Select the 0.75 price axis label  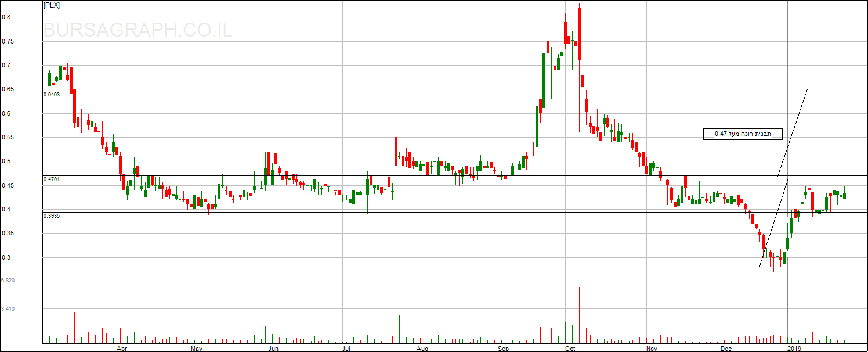tap(7, 41)
